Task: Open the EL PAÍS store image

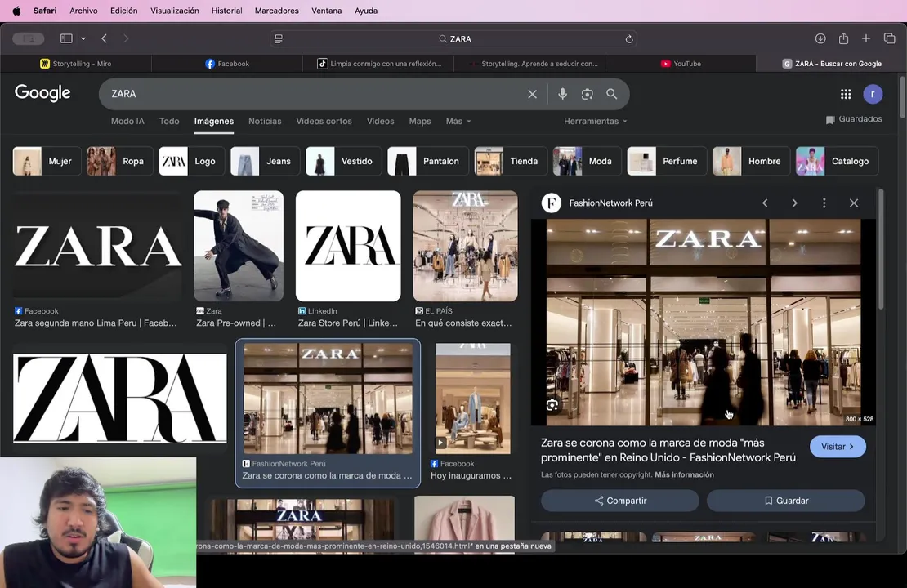Action: click(465, 246)
